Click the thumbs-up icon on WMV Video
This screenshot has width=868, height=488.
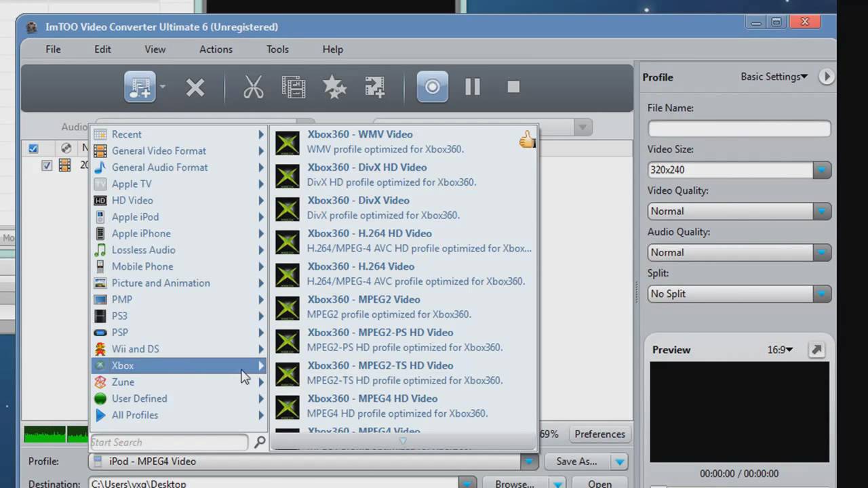527,140
